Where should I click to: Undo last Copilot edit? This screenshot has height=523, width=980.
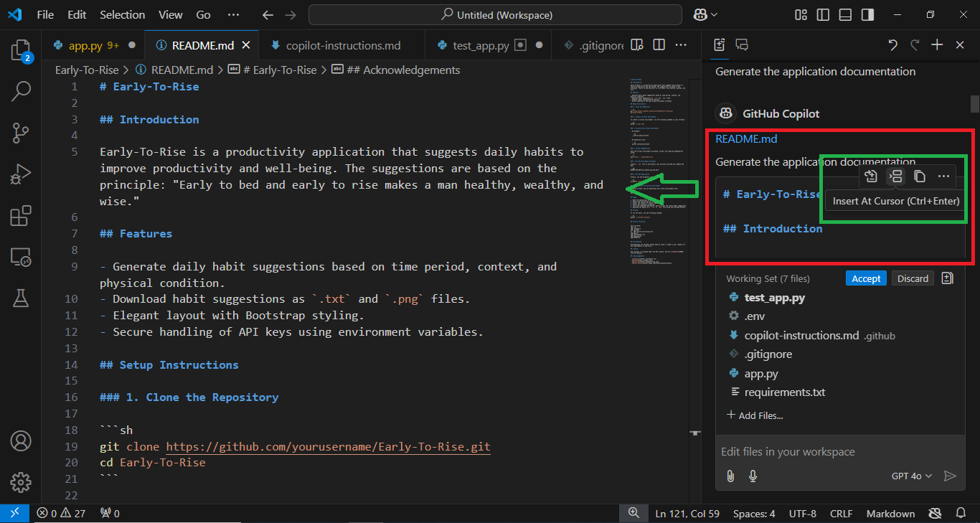coord(892,44)
